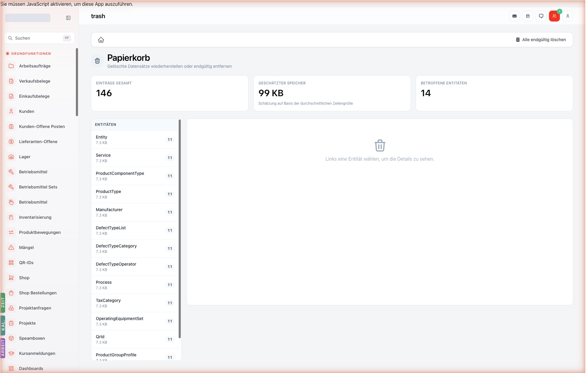Open Inventarisierung checklist icon
The width and height of the screenshot is (588, 373).
click(11, 217)
